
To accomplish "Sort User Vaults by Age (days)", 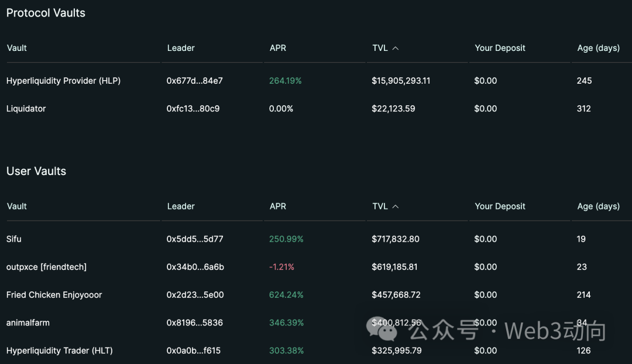I will [x=598, y=207].
